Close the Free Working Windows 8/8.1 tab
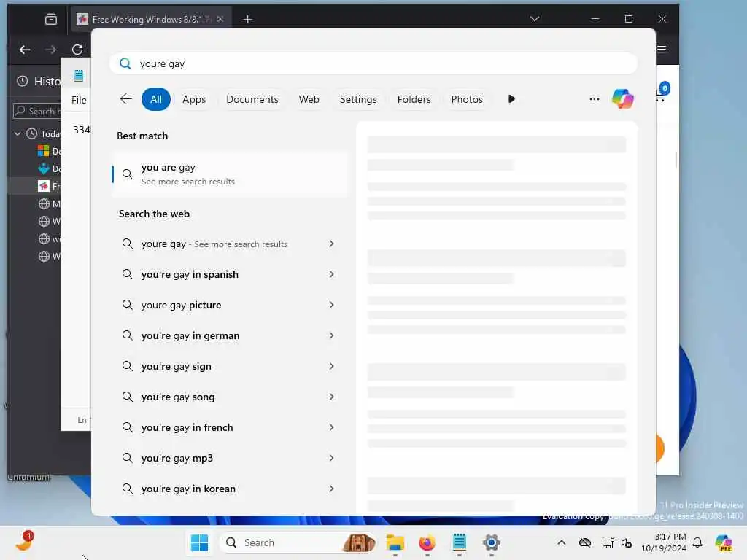The width and height of the screenshot is (747, 560). tap(220, 19)
